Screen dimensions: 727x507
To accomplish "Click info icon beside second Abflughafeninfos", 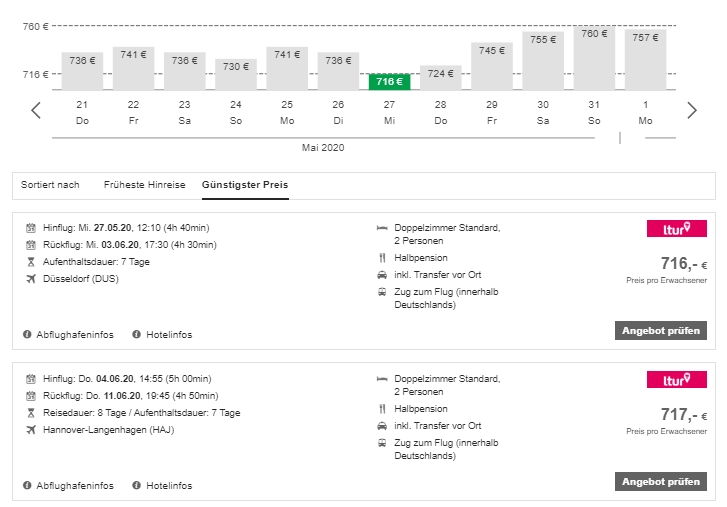I will [x=27, y=485].
